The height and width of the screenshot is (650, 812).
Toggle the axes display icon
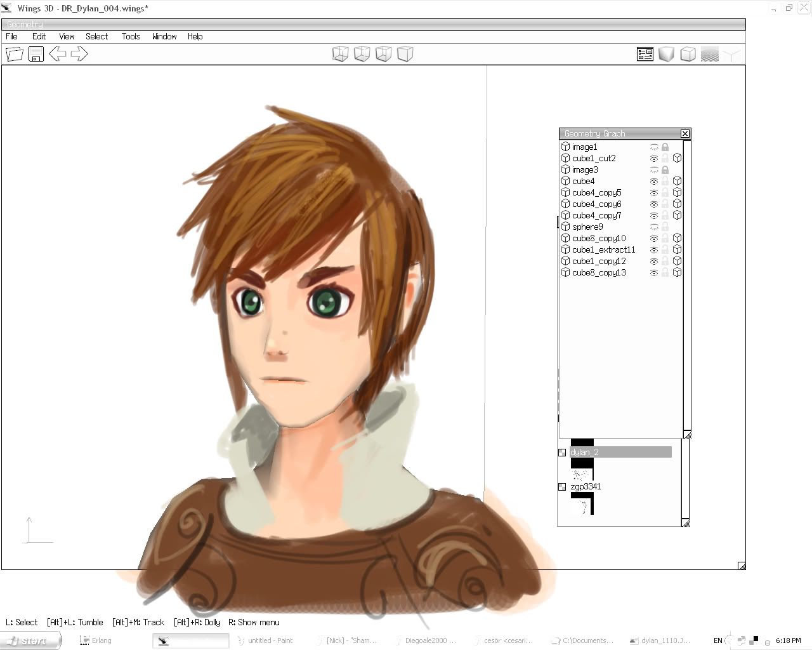731,55
